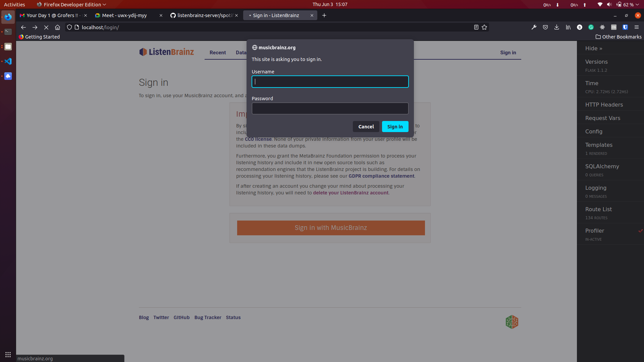Open Templates debug panel
Viewport: 644px width, 362px height.
[x=610, y=148]
